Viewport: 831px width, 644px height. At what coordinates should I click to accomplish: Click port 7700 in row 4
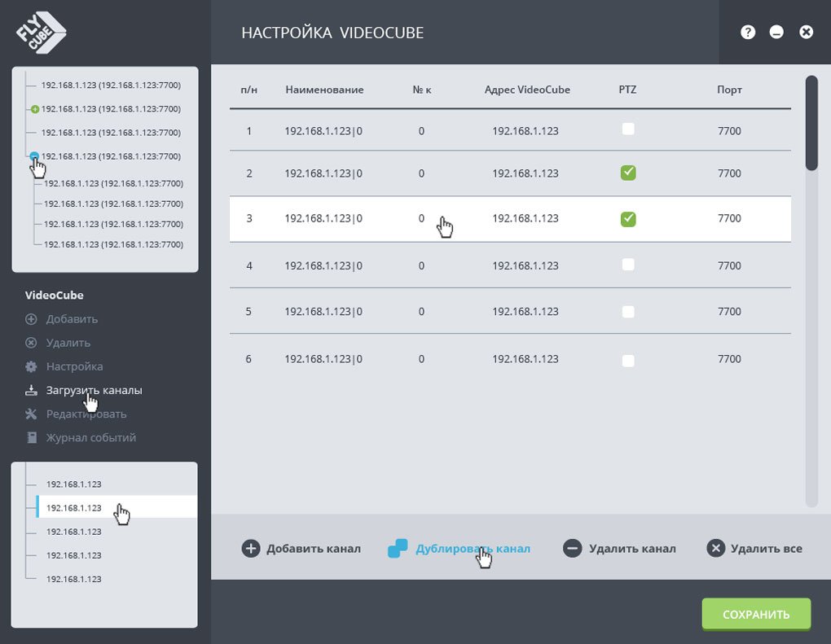pos(729,265)
